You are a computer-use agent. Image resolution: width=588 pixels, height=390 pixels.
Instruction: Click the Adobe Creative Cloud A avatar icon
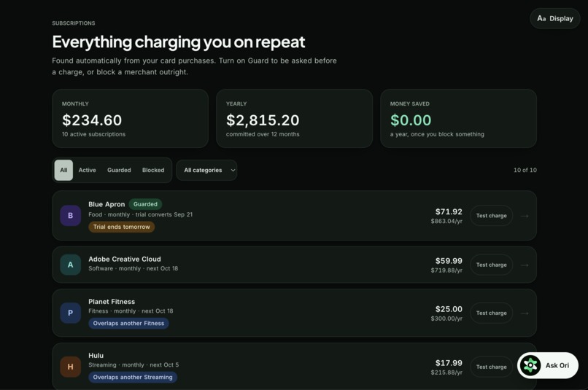[71, 265]
